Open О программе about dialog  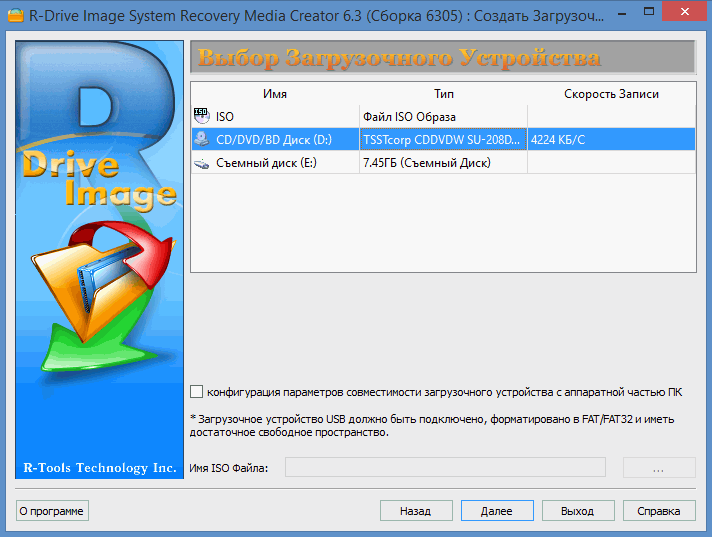[x=52, y=511]
